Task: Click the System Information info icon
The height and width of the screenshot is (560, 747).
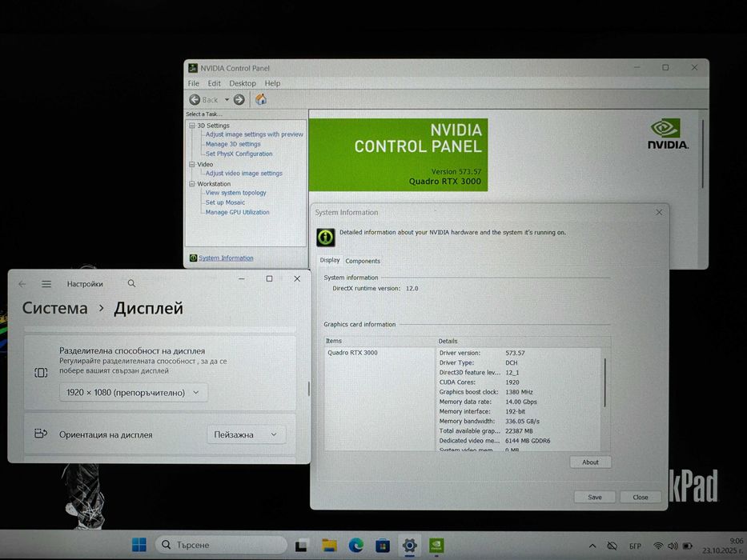Action: coord(326,237)
